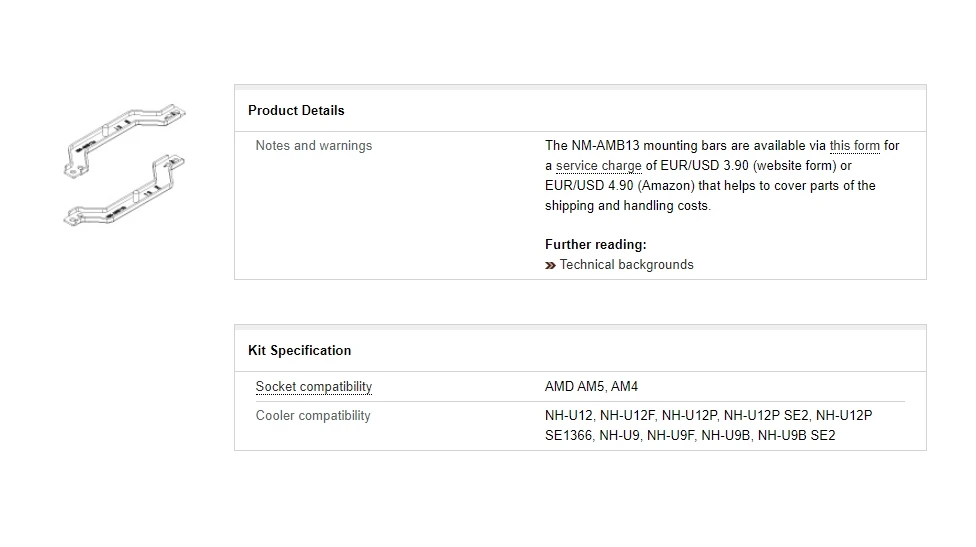Screen dimensions: 976x547
Task: Click SE1366 in the cooler list
Action: 568,436
